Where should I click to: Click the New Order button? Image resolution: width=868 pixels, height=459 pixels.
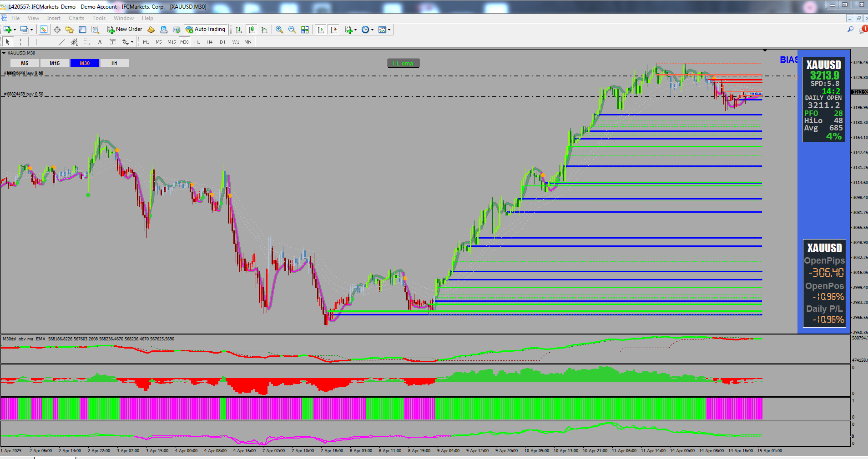click(x=125, y=30)
